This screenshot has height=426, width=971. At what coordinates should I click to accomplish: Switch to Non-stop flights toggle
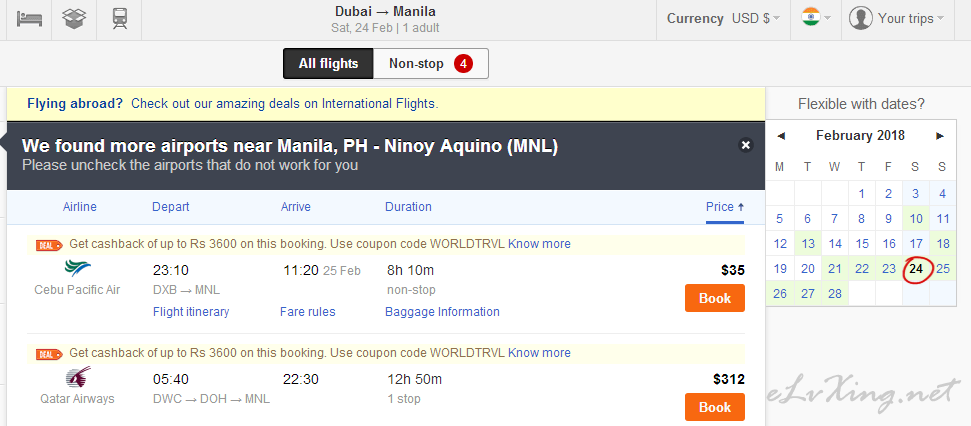[431, 64]
